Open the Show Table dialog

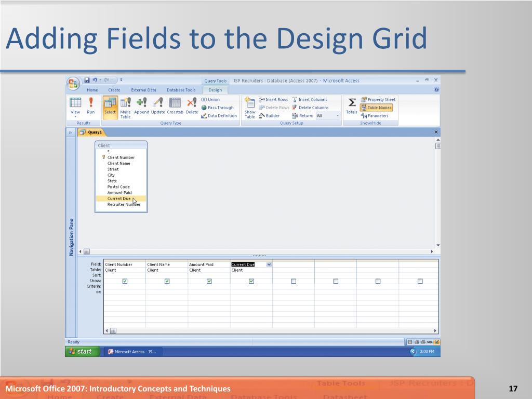pos(250,108)
